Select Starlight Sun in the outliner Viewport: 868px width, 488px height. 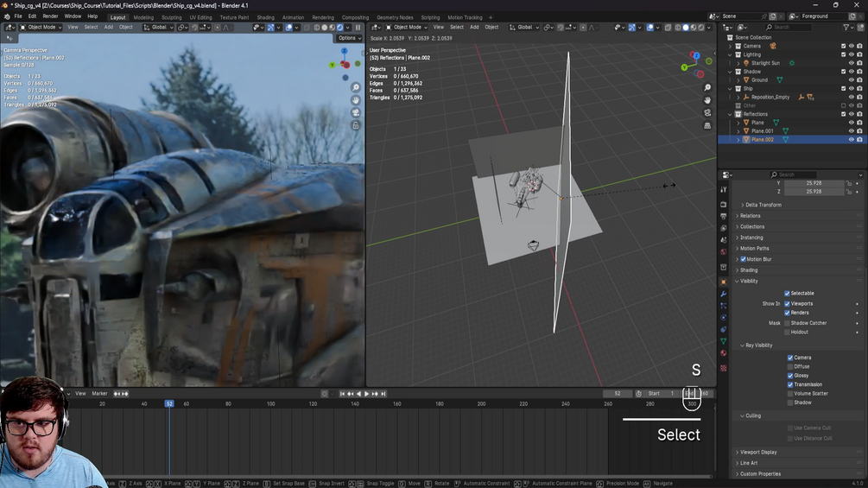pos(765,63)
